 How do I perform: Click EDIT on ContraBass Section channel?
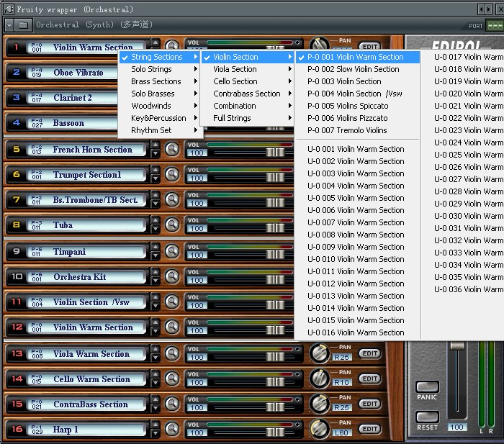tap(369, 404)
